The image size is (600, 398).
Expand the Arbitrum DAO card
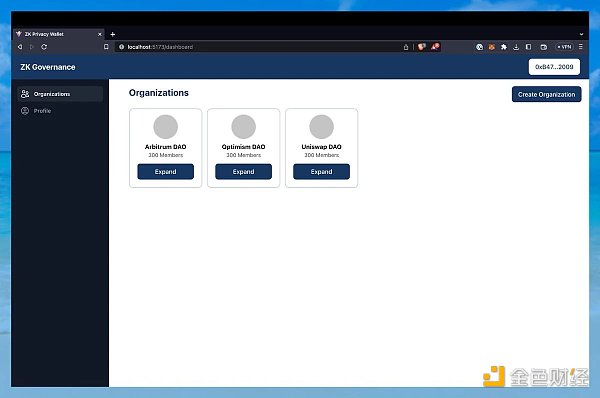pyautogui.click(x=165, y=171)
